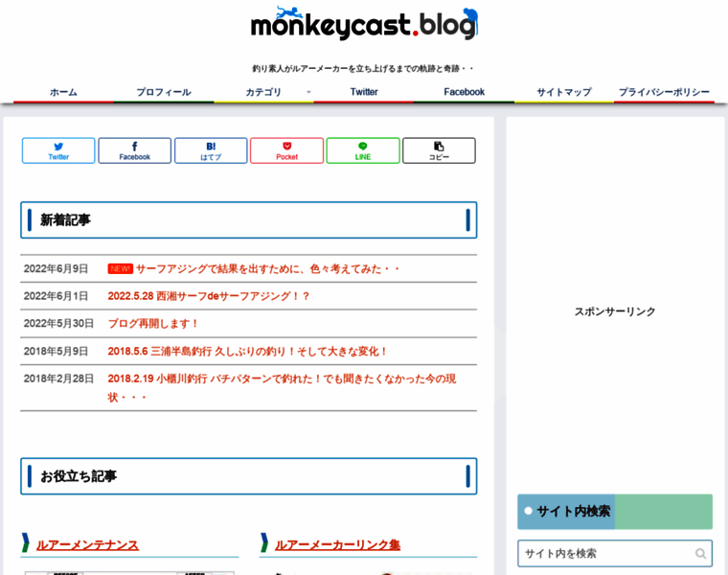
Task: Share the page through LINE
Action: [363, 150]
